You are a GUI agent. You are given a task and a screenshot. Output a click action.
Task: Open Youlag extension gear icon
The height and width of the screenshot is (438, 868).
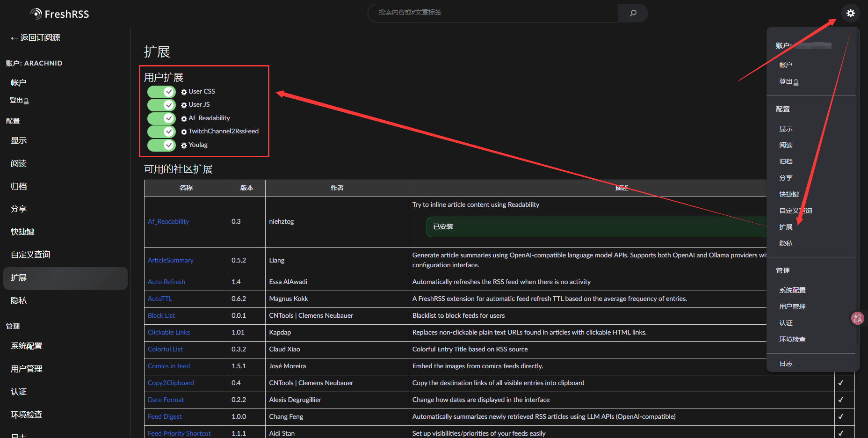click(184, 146)
